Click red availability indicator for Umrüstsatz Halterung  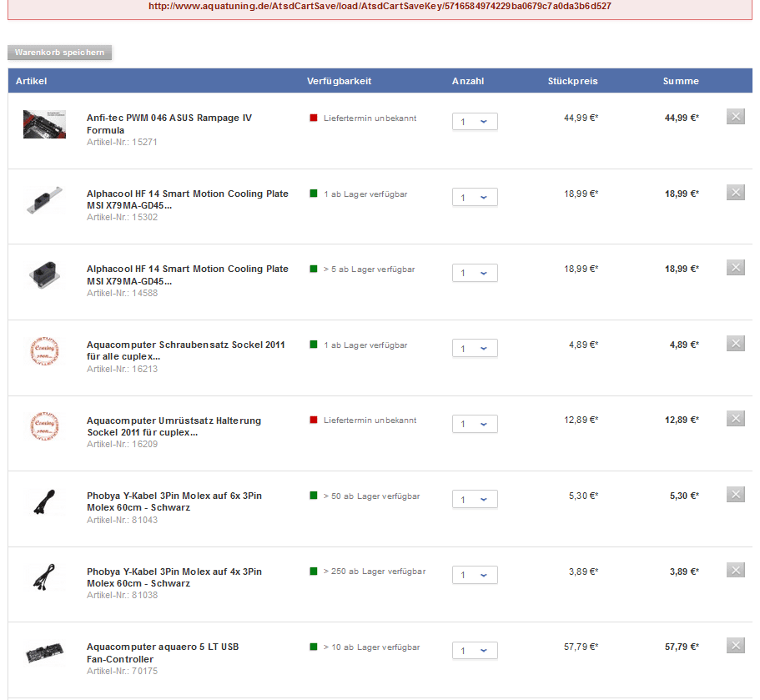(314, 420)
